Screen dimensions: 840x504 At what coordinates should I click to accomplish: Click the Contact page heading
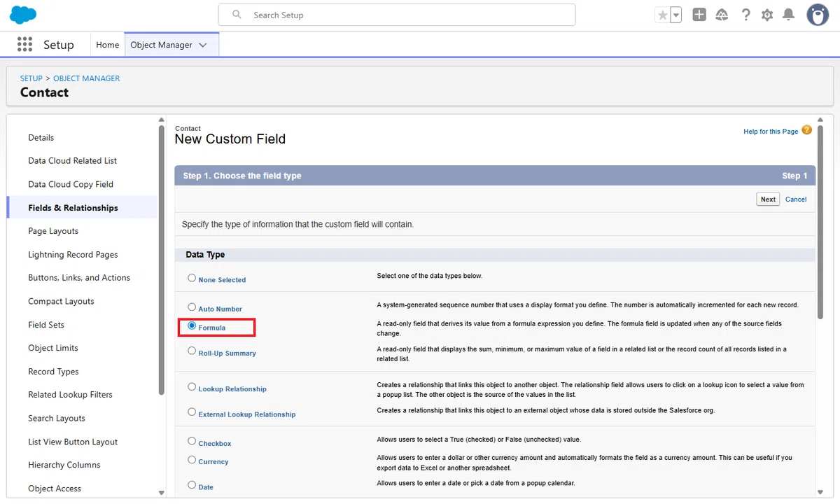pyautogui.click(x=44, y=92)
